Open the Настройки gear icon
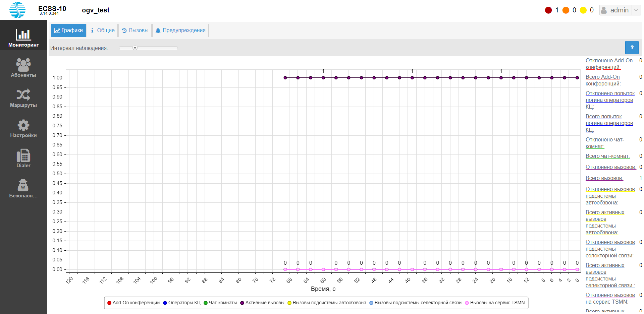The height and width of the screenshot is (314, 644). coord(23,125)
